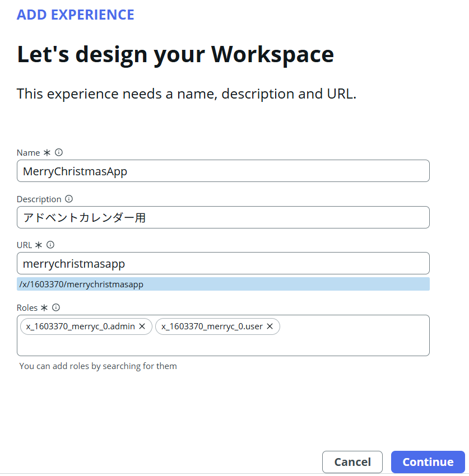This screenshot has width=469, height=476.
Task: Click the Roles field label
Action: [27, 308]
